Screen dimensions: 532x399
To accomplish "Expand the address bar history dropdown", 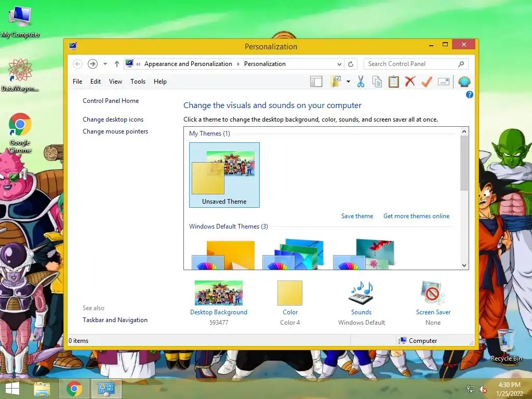I will (x=339, y=64).
